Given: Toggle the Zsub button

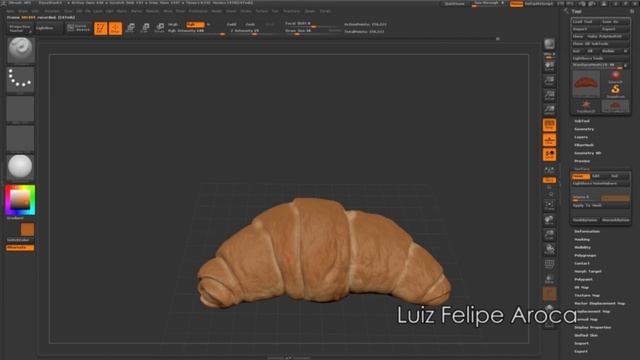Looking at the screenshot, I should click(x=250, y=24).
